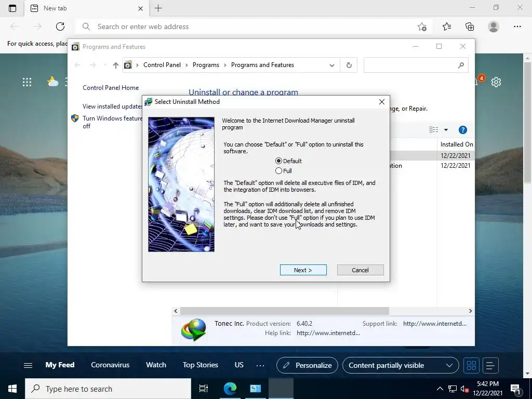Open View installed updates link

(112, 106)
